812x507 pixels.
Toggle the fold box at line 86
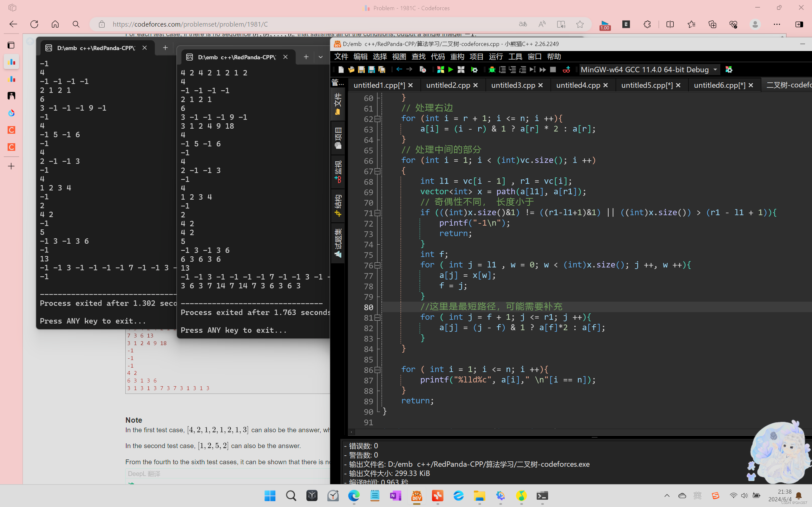coord(377,370)
